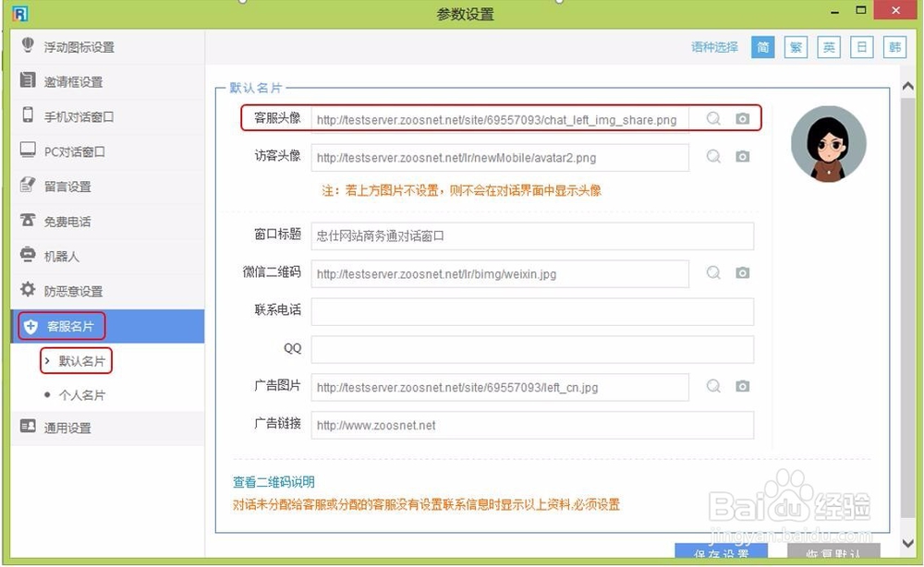Screen dimensions: 924x567
Task: Switch language to 日 (Japanese)
Action: (x=861, y=47)
